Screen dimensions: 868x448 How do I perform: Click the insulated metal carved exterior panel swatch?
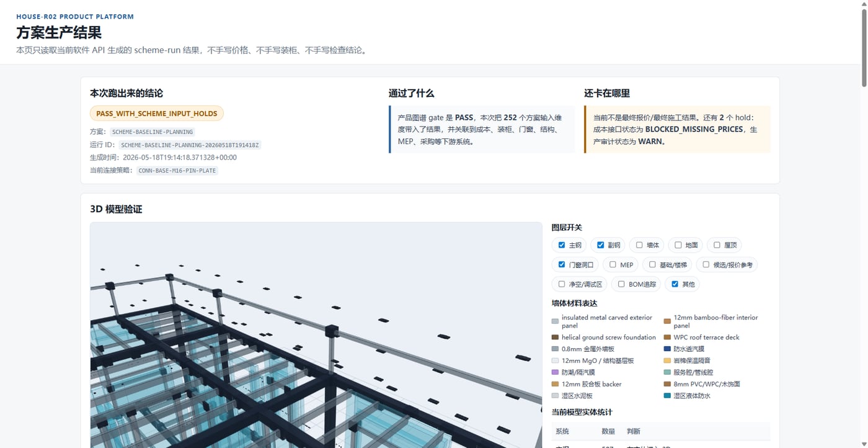pos(555,321)
